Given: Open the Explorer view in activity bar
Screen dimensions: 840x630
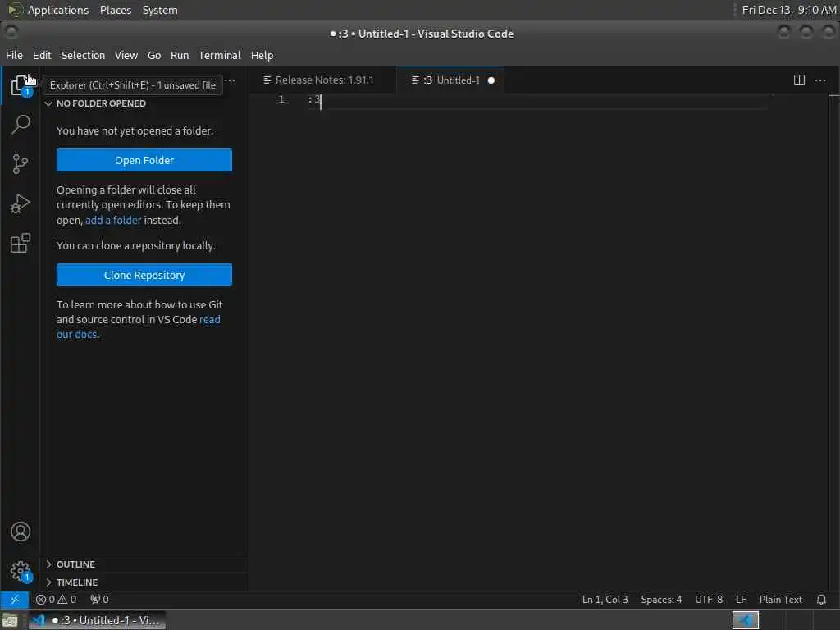Looking at the screenshot, I should point(21,84).
